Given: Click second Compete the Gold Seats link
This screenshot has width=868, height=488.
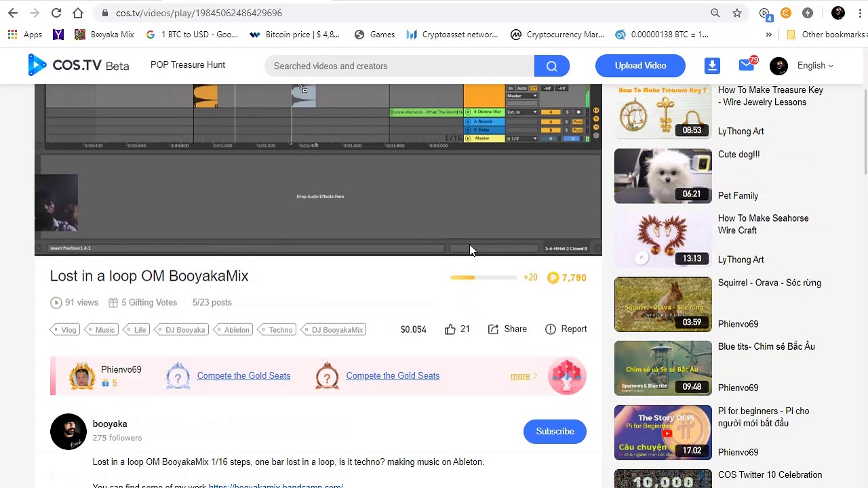Looking at the screenshot, I should (x=393, y=375).
